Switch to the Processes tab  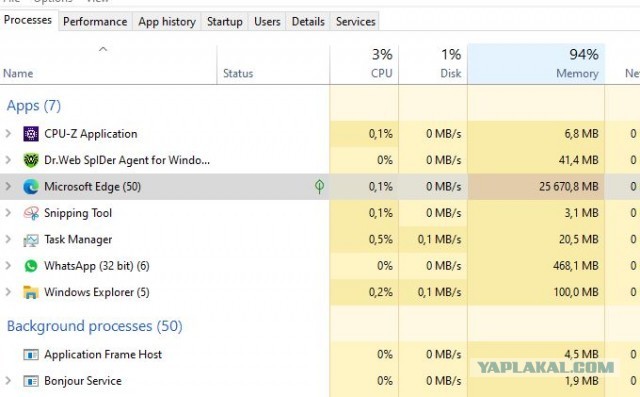pyautogui.click(x=28, y=20)
